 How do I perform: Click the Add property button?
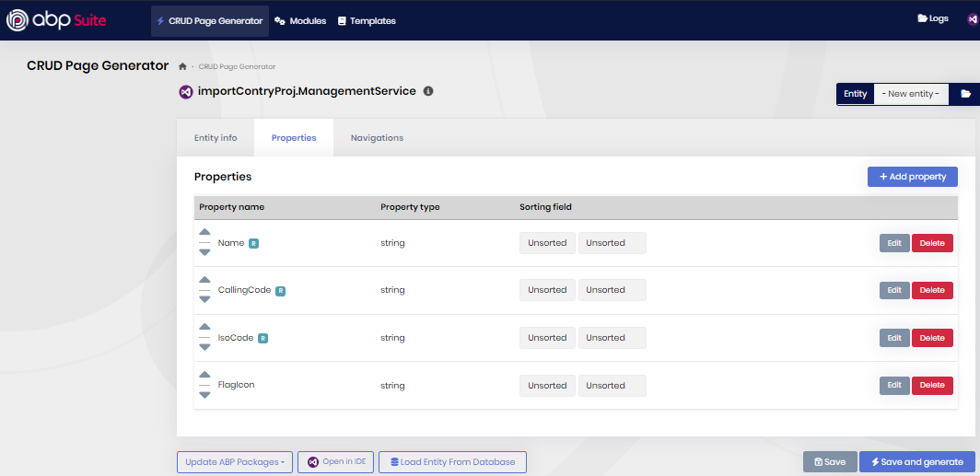click(912, 177)
